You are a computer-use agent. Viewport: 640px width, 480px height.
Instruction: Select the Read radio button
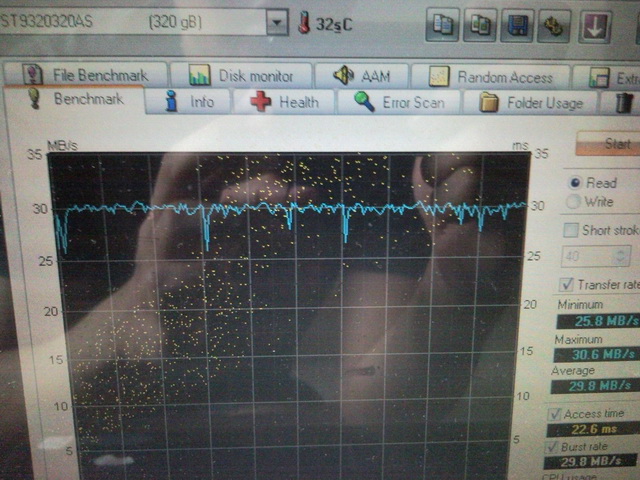coord(574,183)
